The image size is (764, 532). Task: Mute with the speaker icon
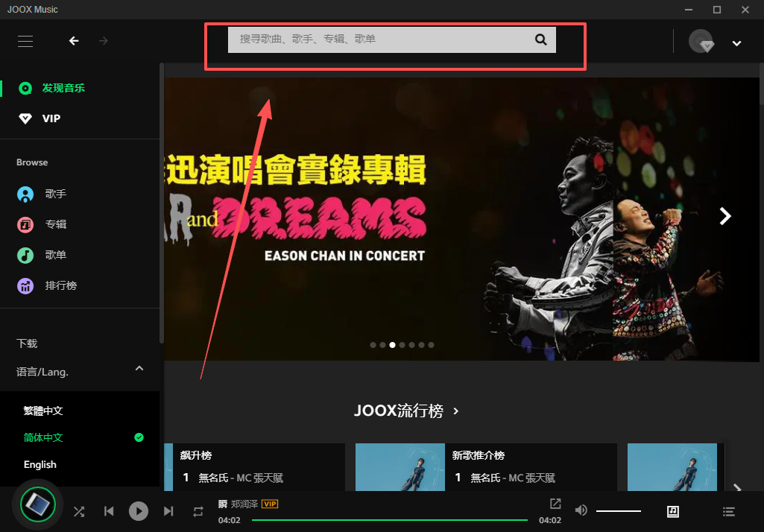[x=581, y=510]
